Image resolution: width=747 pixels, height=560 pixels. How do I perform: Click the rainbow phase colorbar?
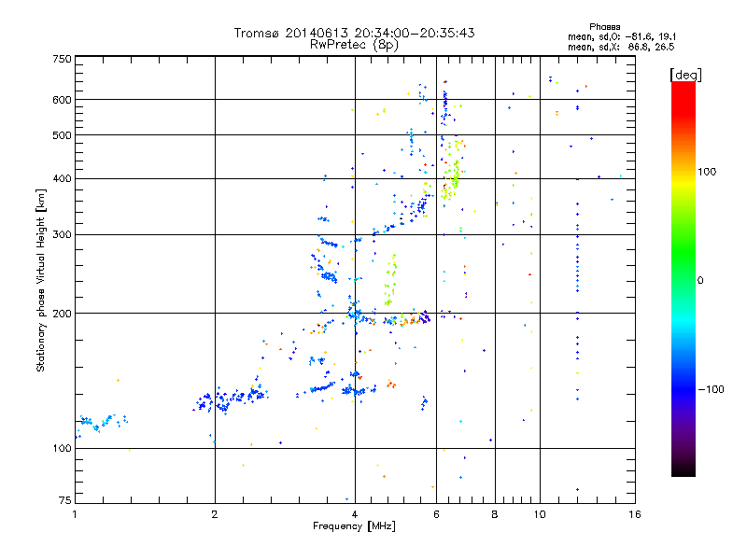684,278
